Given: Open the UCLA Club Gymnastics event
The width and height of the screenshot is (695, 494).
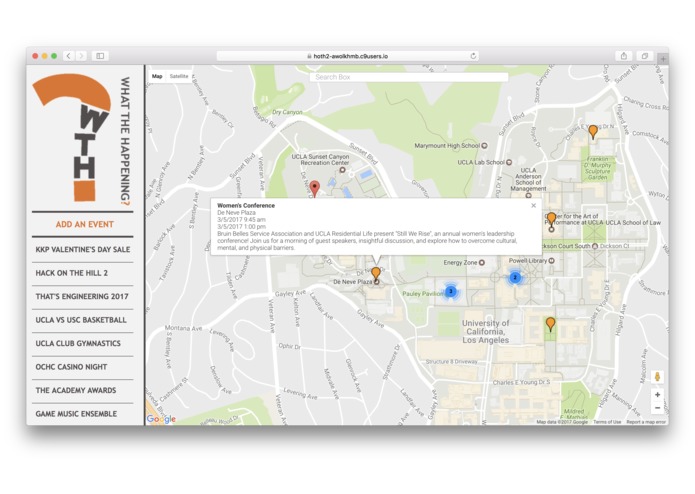Looking at the screenshot, I should pos(83,343).
